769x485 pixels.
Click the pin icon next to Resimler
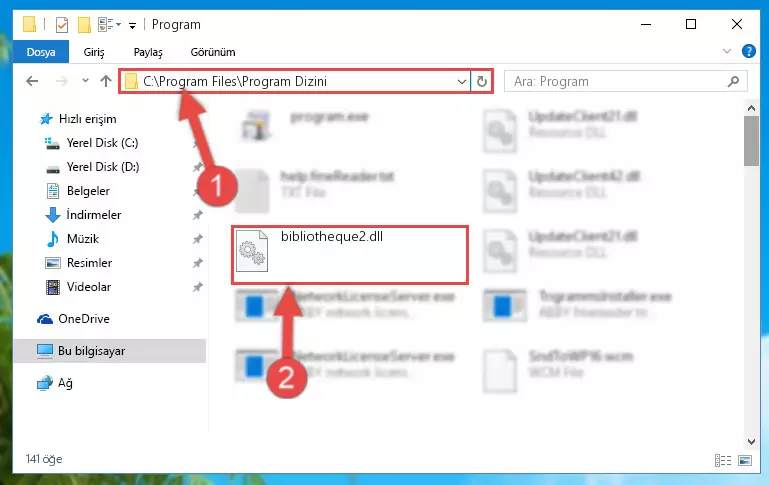pyautogui.click(x=198, y=263)
